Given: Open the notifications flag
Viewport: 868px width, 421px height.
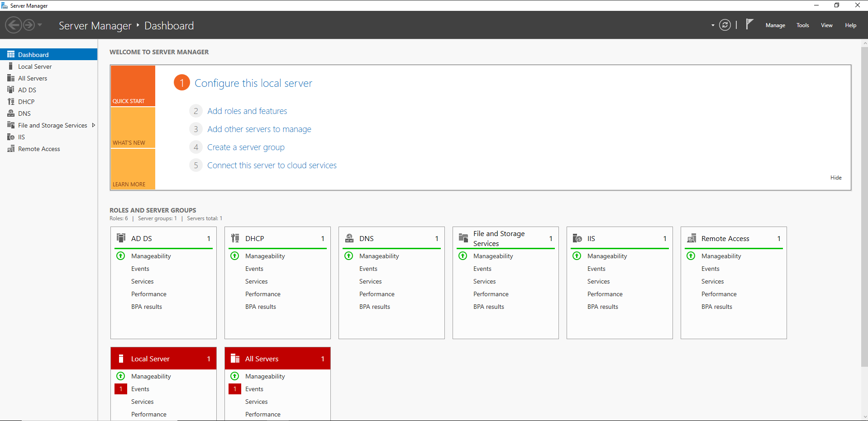Looking at the screenshot, I should pyautogui.click(x=749, y=24).
